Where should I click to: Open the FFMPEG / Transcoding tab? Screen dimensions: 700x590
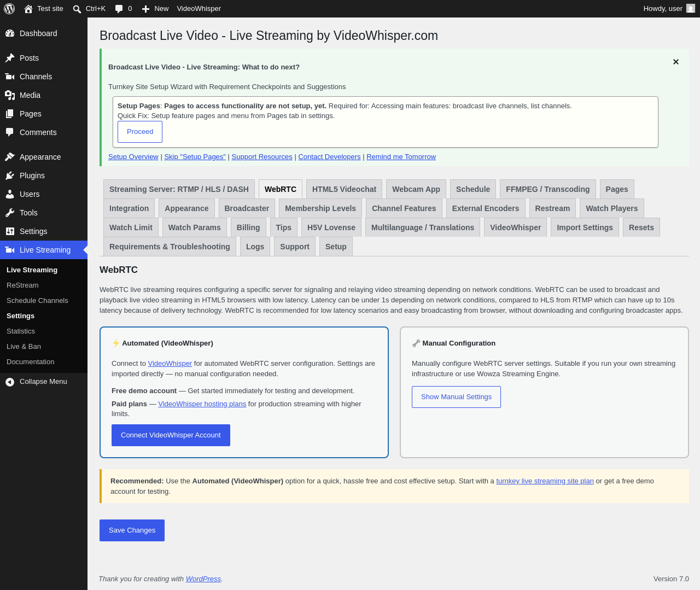click(x=548, y=189)
